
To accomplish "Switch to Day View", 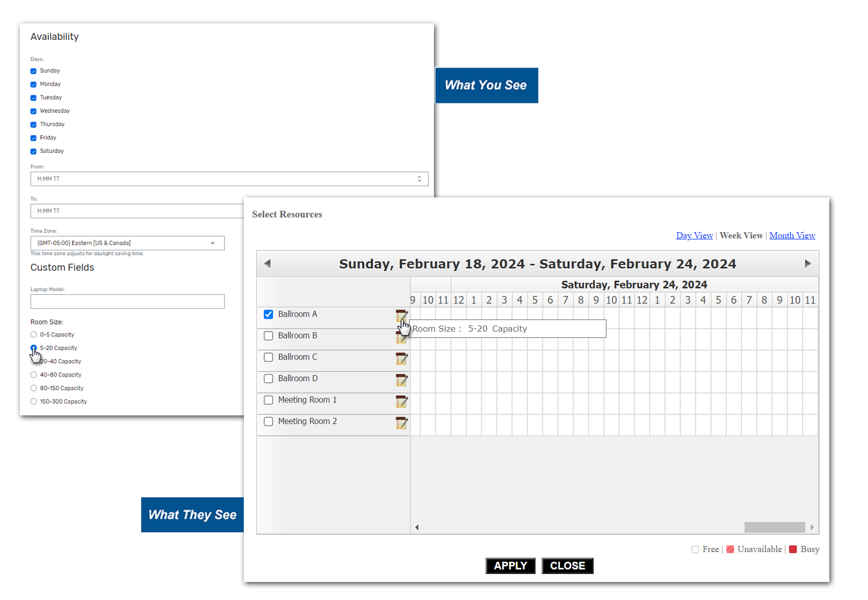I will tap(694, 236).
